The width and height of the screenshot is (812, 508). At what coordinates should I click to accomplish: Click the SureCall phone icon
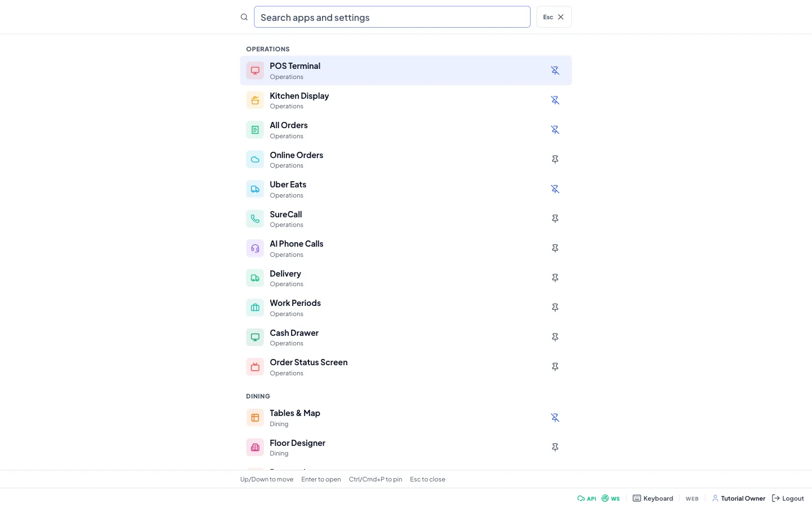[255, 219]
